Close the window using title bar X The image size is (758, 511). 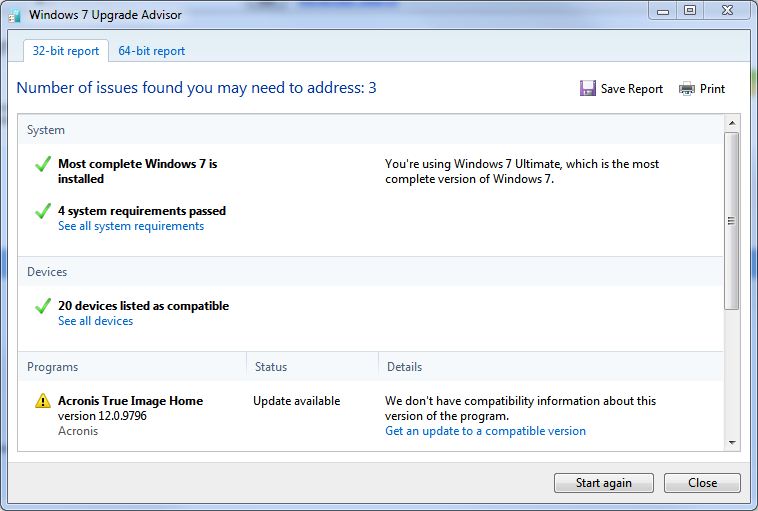point(727,10)
